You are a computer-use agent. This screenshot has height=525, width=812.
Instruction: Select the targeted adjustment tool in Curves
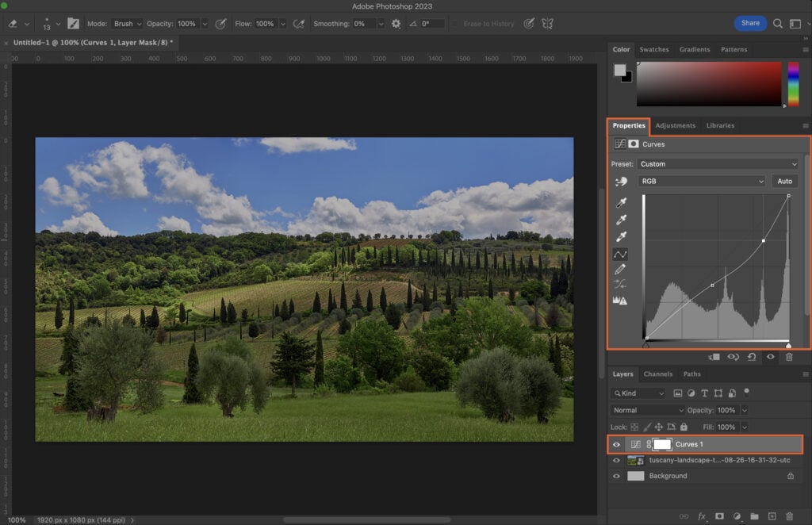pyautogui.click(x=621, y=181)
